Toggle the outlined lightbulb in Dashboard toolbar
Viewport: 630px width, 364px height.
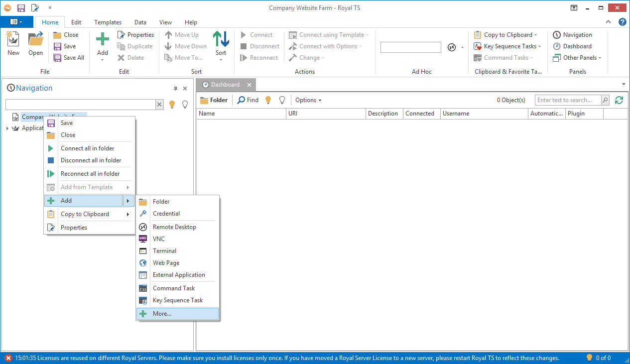click(x=282, y=100)
